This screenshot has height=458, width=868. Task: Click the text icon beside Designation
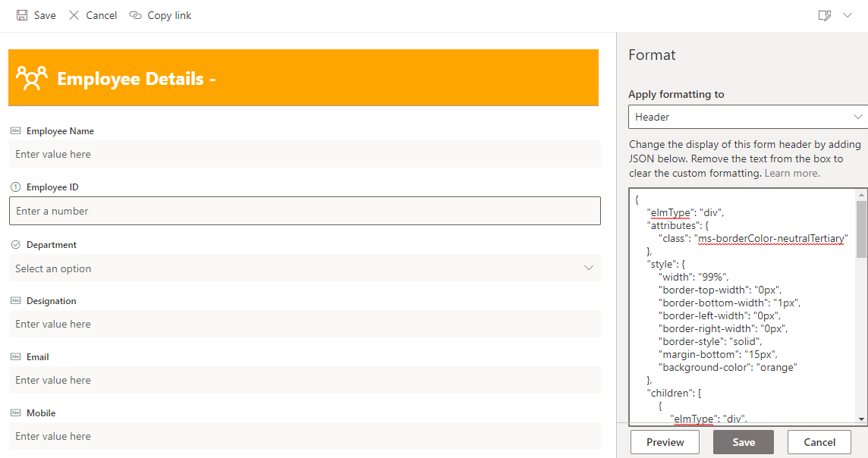[x=14, y=300]
